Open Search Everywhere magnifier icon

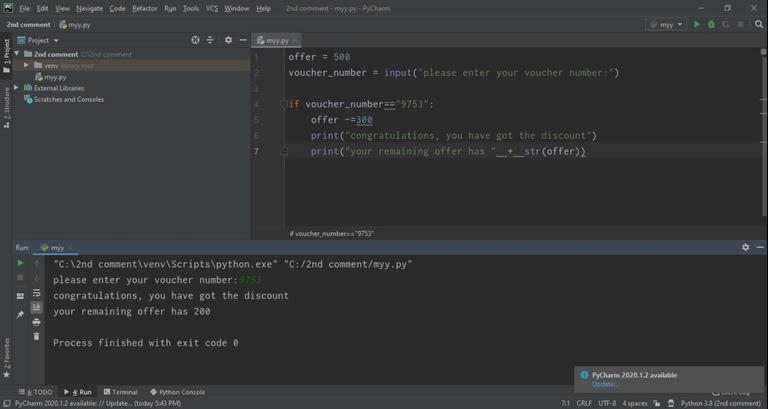[x=759, y=24]
